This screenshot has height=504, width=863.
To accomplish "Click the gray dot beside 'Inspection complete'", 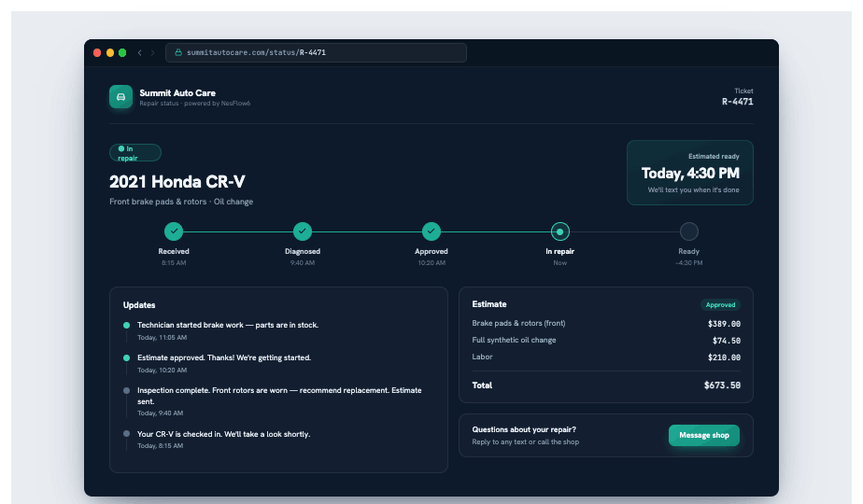I will pos(127,391).
